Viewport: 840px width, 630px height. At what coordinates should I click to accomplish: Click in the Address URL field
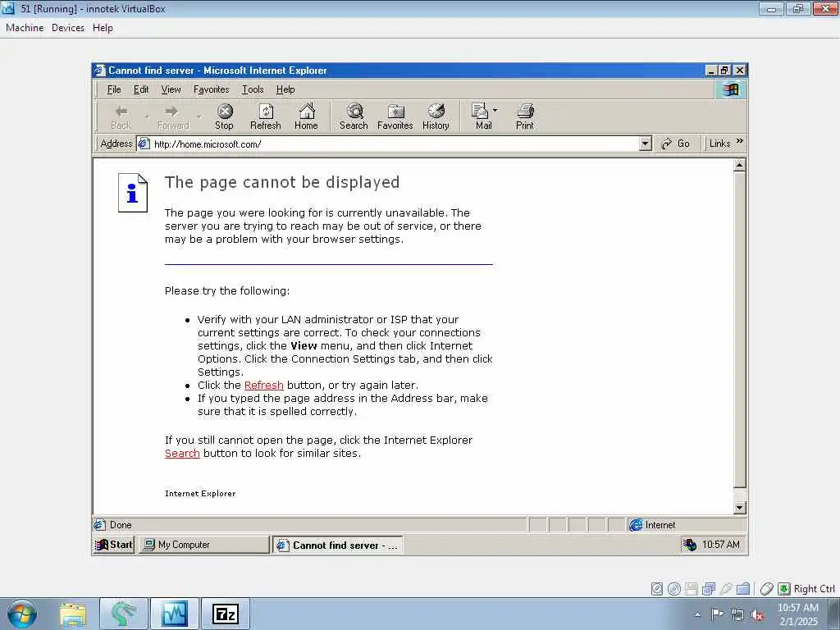395,144
